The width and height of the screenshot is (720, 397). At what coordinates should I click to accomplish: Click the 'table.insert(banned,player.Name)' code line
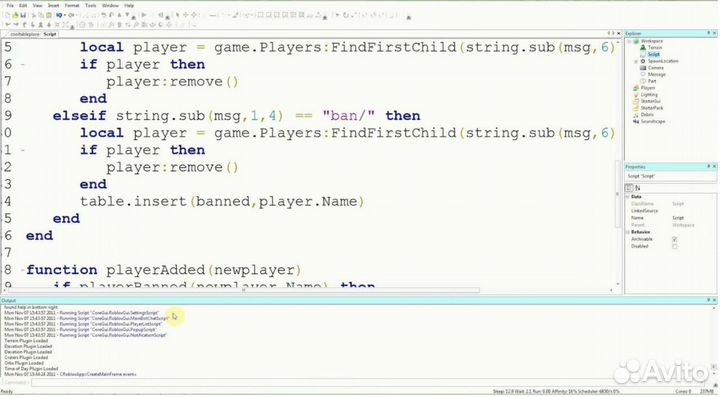click(x=222, y=201)
